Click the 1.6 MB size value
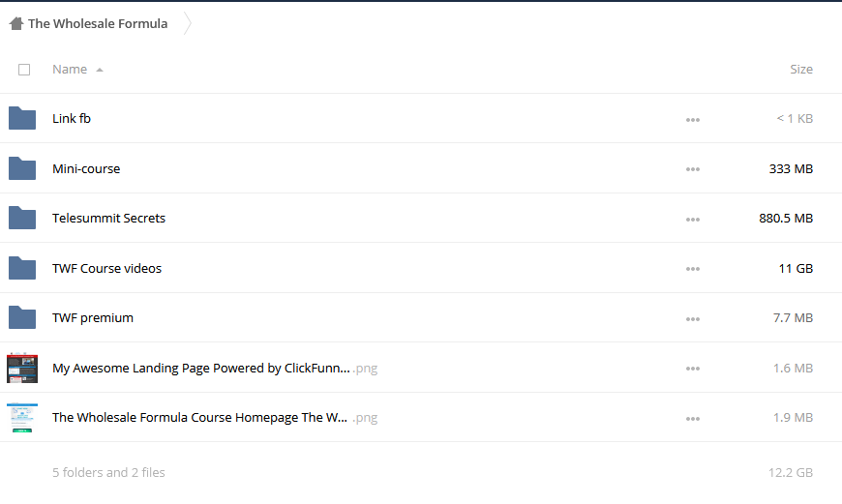Image resolution: width=842 pixels, height=504 pixels. pyautogui.click(x=794, y=369)
